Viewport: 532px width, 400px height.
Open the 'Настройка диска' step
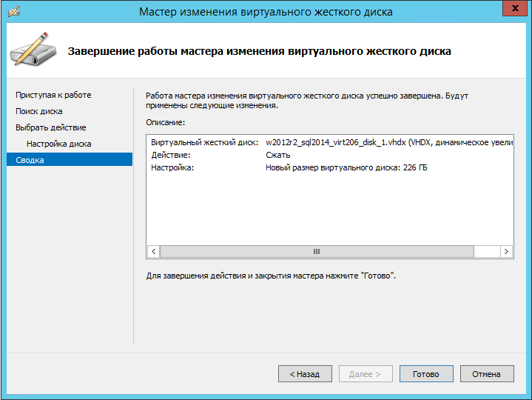tap(59, 144)
